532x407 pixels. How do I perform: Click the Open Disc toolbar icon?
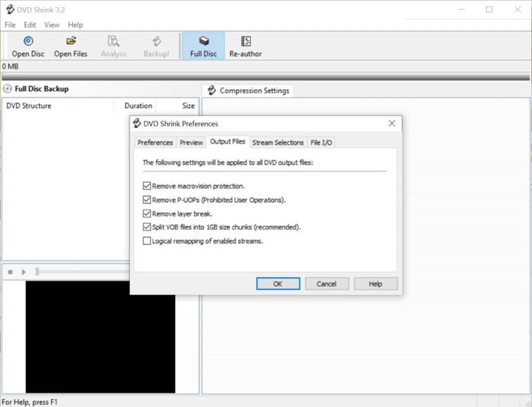click(28, 41)
